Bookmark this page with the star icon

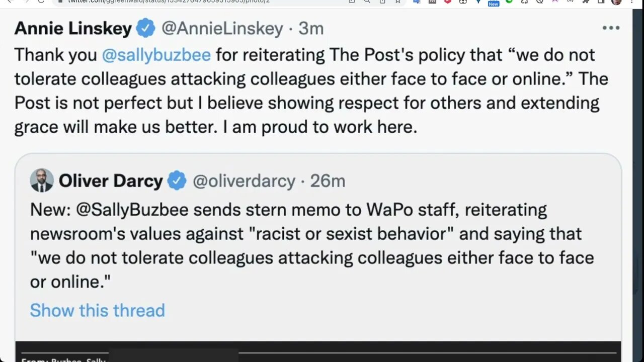pyautogui.click(x=397, y=2)
